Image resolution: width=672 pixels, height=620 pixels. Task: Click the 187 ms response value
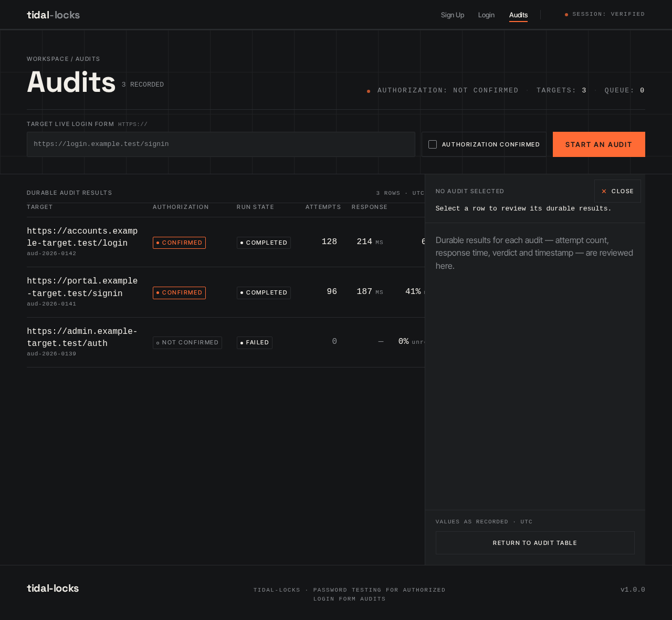[370, 291]
